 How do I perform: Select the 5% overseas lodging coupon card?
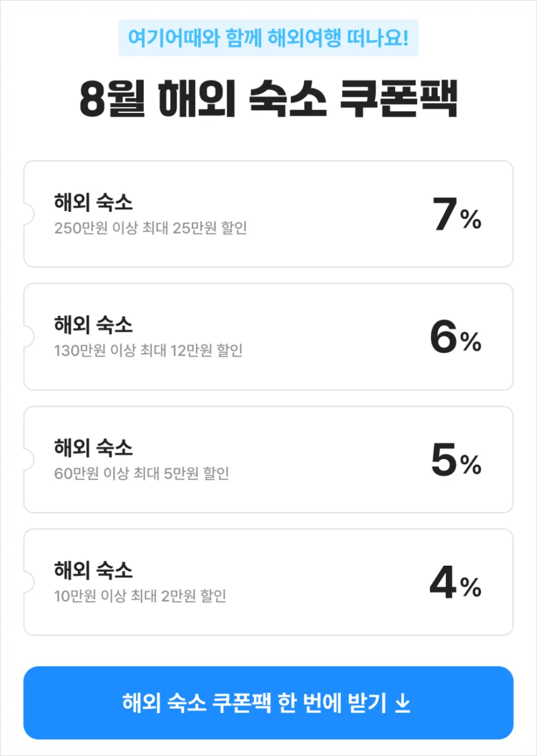coord(268,459)
